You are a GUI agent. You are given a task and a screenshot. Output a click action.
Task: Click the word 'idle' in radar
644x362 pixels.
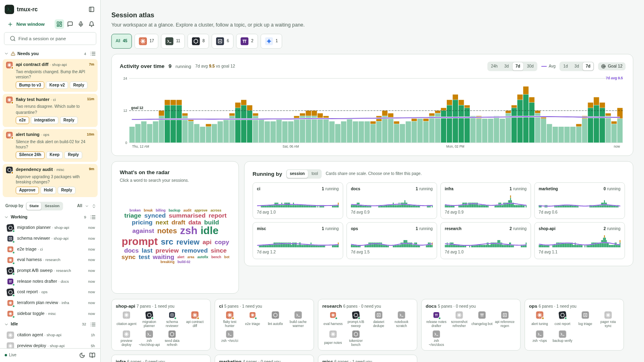pos(209,230)
